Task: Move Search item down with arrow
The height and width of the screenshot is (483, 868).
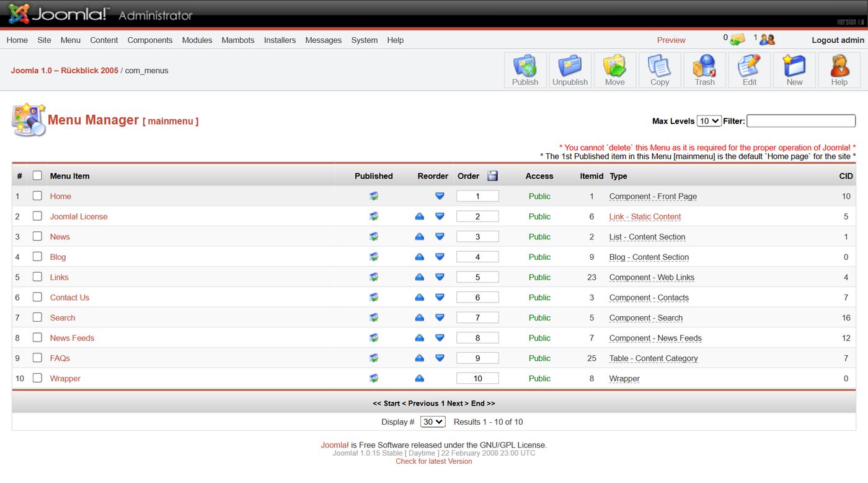Action: coord(440,317)
